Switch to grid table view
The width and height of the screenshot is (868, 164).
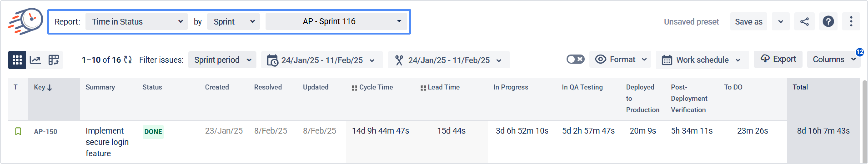click(17, 60)
